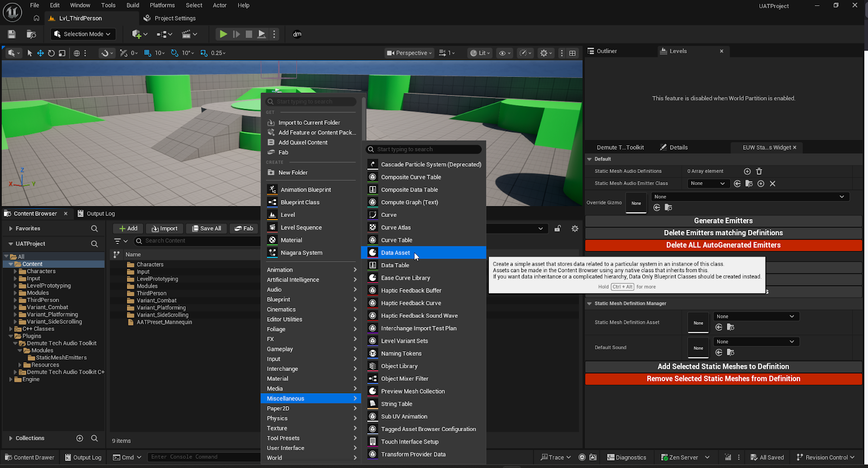Select the rotate gizmo tool
Viewport: 868px width, 468px height.
tap(51, 53)
